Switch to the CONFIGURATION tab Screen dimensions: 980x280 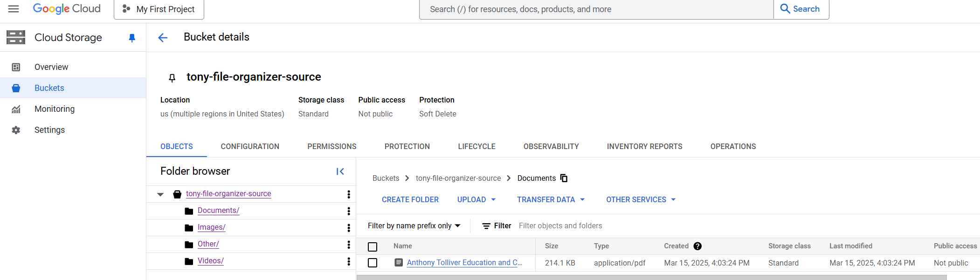click(x=250, y=146)
